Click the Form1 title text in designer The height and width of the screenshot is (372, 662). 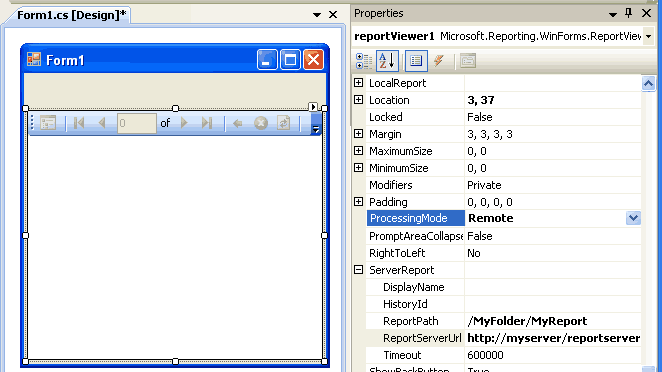coord(65,60)
